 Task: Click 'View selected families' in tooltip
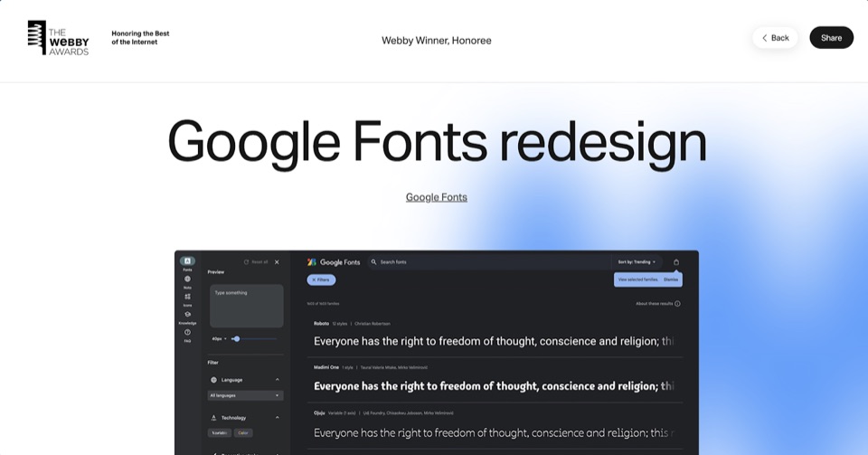(x=637, y=280)
